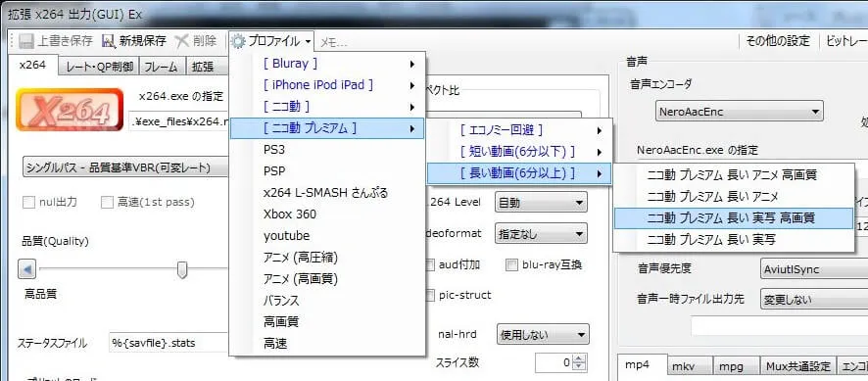Screen dimensions: 868x381
Task: Select the 高速 profile
Action: coord(328,344)
